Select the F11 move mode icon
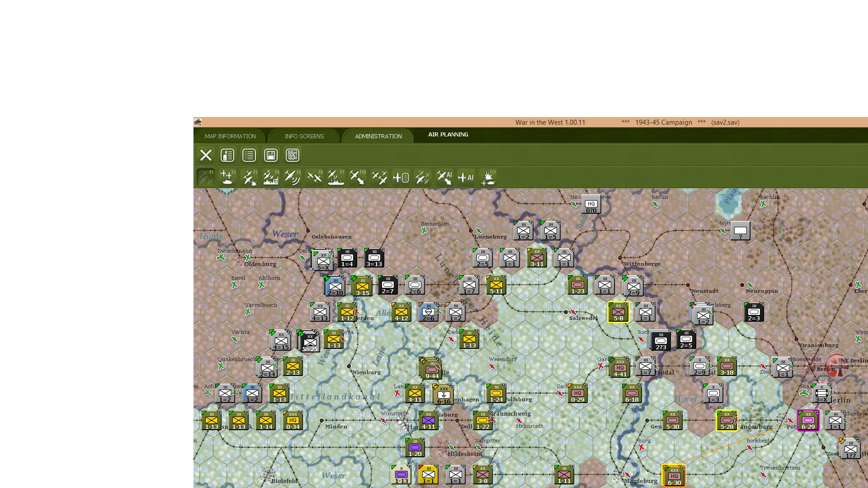This screenshot has width=868, height=488. pyautogui.click(x=488, y=178)
